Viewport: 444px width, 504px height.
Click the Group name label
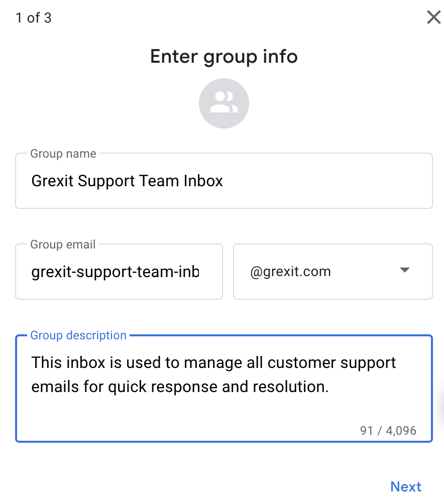point(63,154)
